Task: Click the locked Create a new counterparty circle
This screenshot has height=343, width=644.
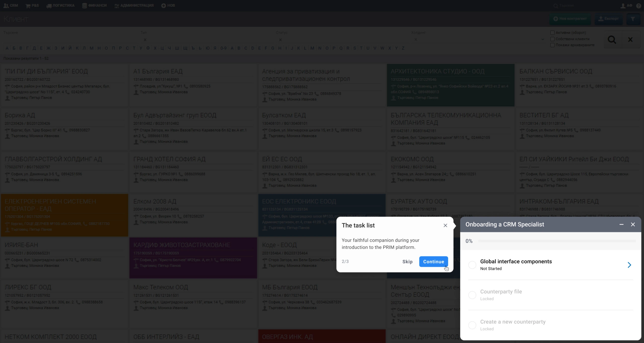Action: coord(472,325)
